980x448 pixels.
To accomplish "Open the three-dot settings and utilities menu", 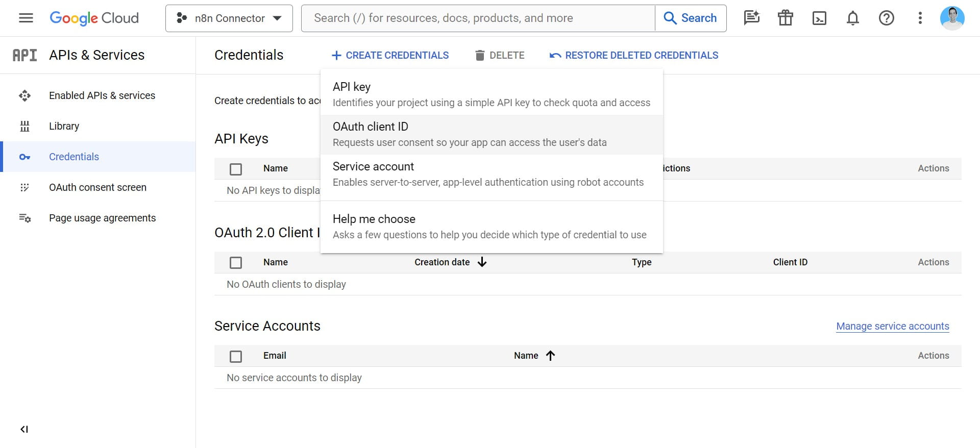I will coord(920,18).
